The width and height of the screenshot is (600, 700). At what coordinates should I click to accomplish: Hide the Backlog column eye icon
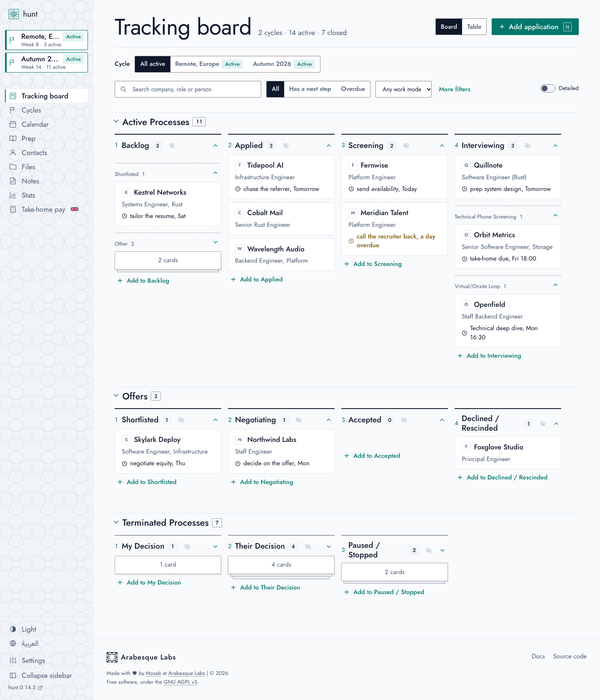172,146
